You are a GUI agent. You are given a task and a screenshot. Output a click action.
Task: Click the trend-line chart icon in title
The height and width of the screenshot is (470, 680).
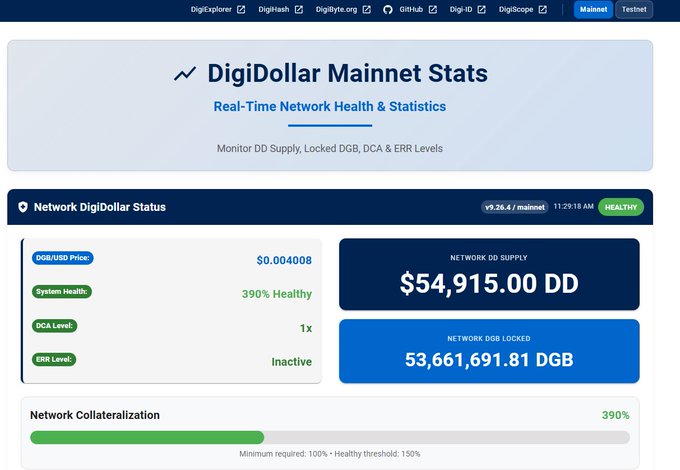click(x=185, y=74)
